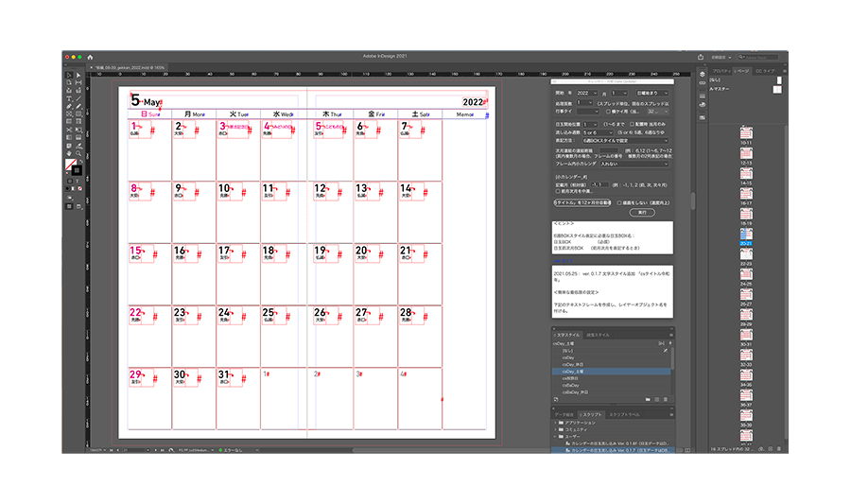
Task: Open the フレーム内小カレンダ dropdown
Action: tap(634, 164)
